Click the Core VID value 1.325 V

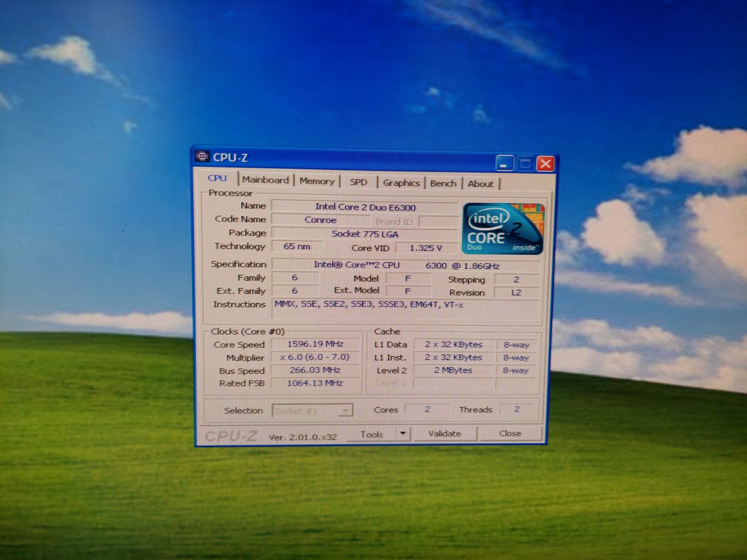pos(426,248)
